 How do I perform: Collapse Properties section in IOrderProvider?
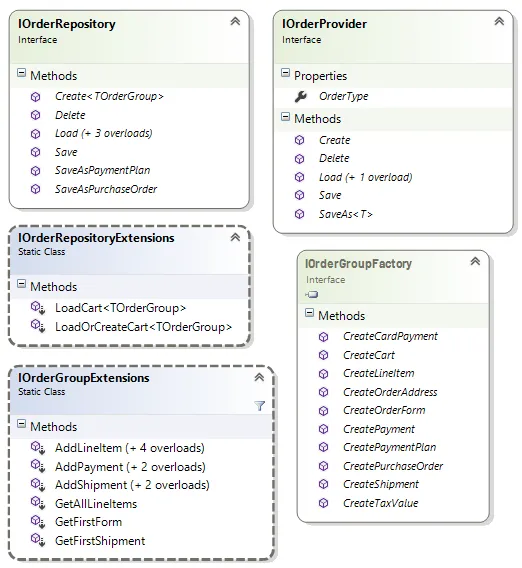285,73
